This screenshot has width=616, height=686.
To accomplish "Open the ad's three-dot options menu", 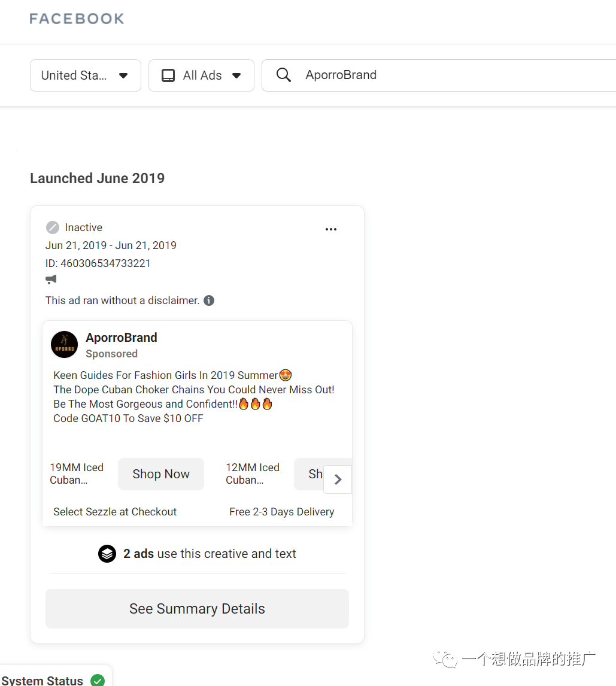I will click(331, 229).
